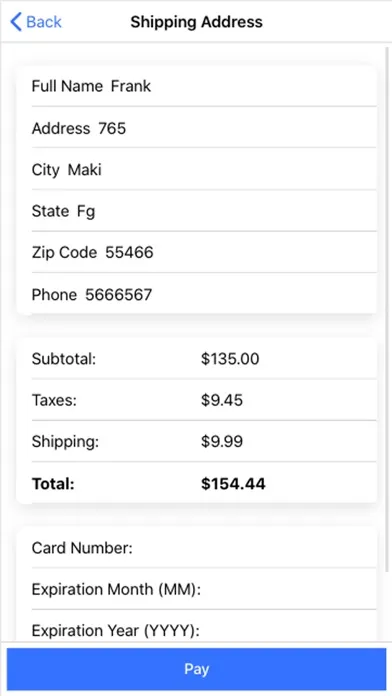
Task: Submit payment with the Pay button
Action: point(196,669)
